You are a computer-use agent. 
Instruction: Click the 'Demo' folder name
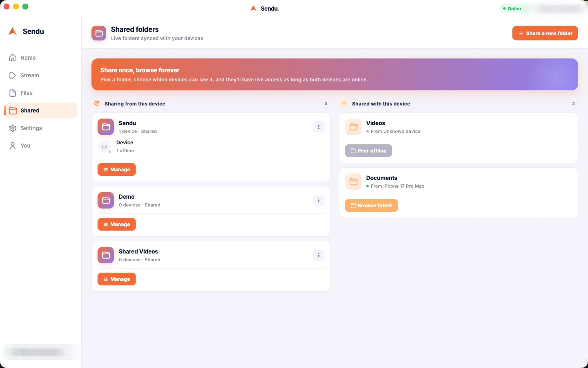(127, 197)
